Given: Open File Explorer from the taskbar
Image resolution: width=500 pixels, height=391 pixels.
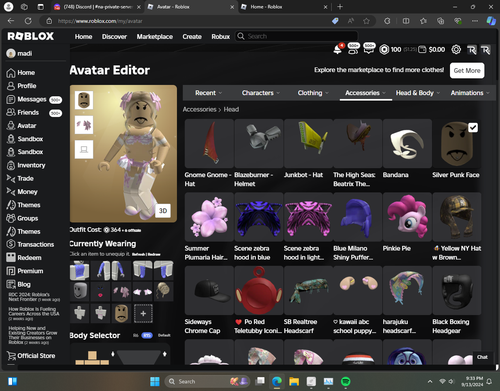Looking at the screenshot, I should click(x=294, y=381).
